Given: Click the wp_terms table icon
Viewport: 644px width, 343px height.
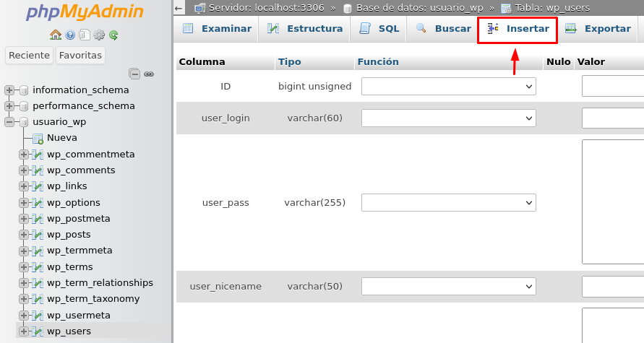Looking at the screenshot, I should point(38,267).
